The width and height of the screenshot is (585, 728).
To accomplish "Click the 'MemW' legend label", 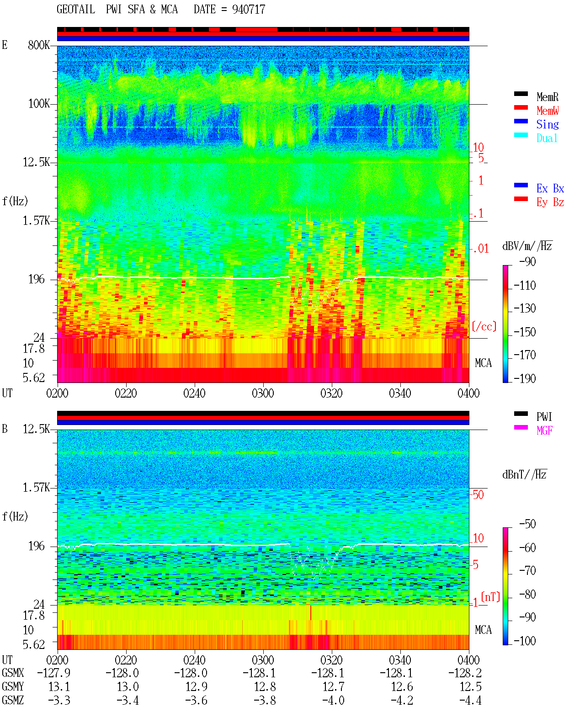I will [x=548, y=111].
